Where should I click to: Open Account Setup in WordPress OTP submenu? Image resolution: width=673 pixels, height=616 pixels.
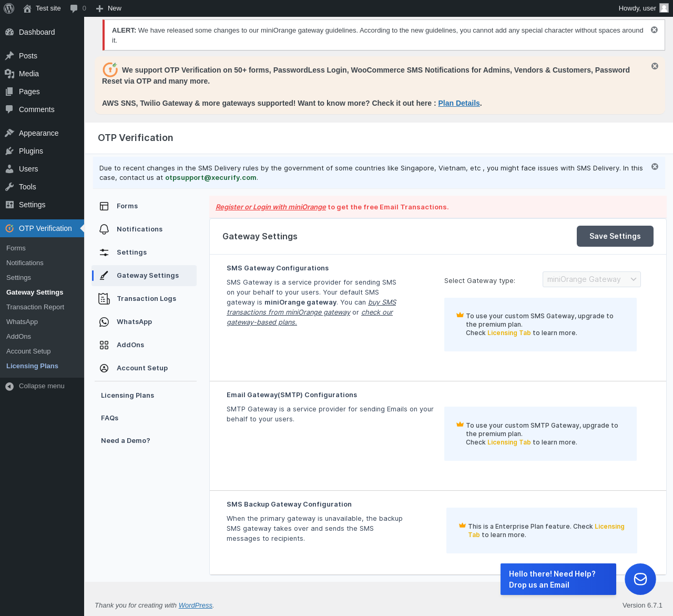point(28,351)
